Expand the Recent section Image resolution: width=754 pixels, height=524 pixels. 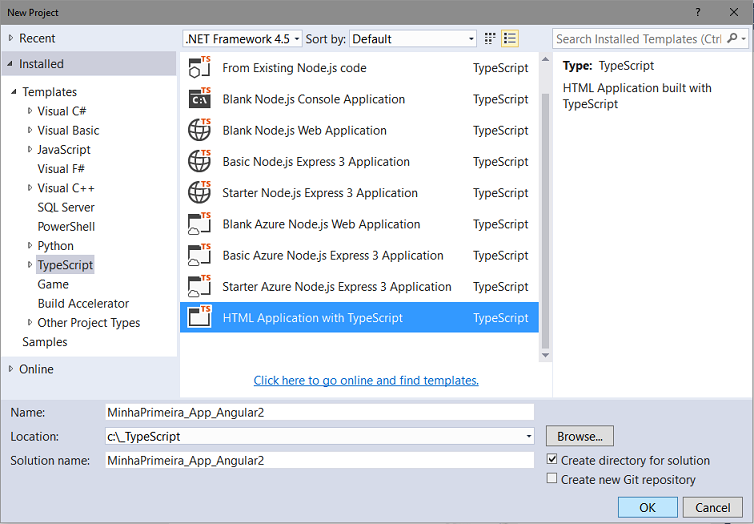(x=11, y=38)
